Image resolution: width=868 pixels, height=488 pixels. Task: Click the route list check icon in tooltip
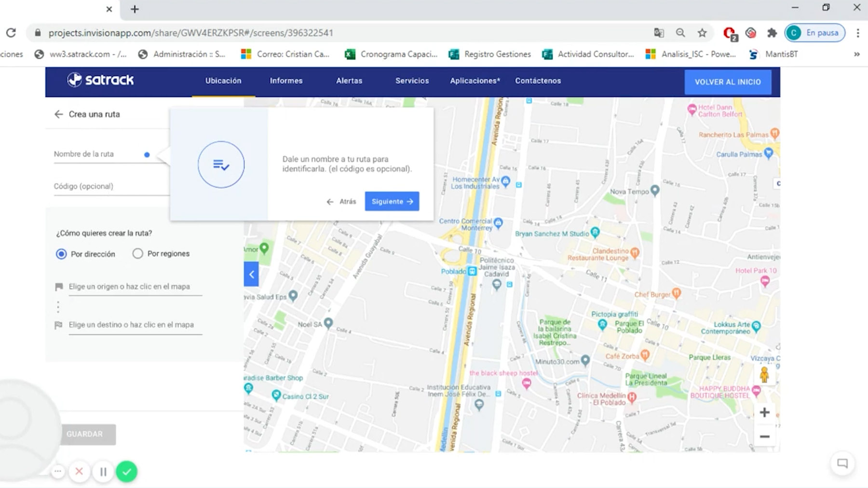tap(221, 165)
